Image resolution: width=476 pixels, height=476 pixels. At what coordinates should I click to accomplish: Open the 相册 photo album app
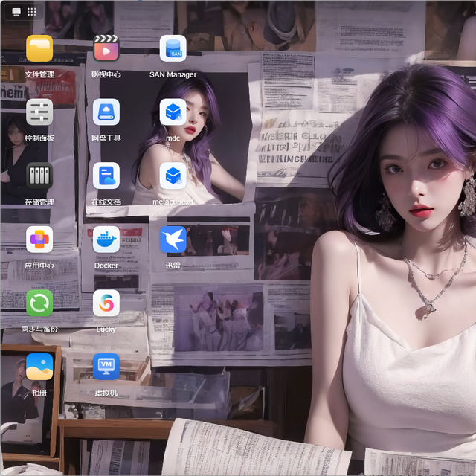click(x=39, y=367)
